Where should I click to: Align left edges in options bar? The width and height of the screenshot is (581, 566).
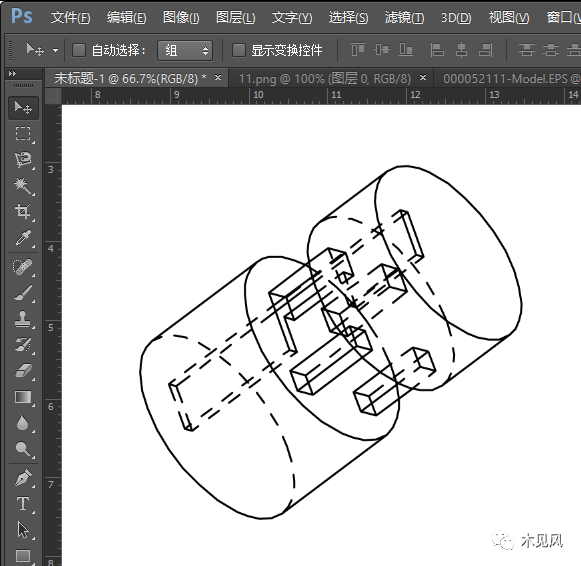[437, 50]
